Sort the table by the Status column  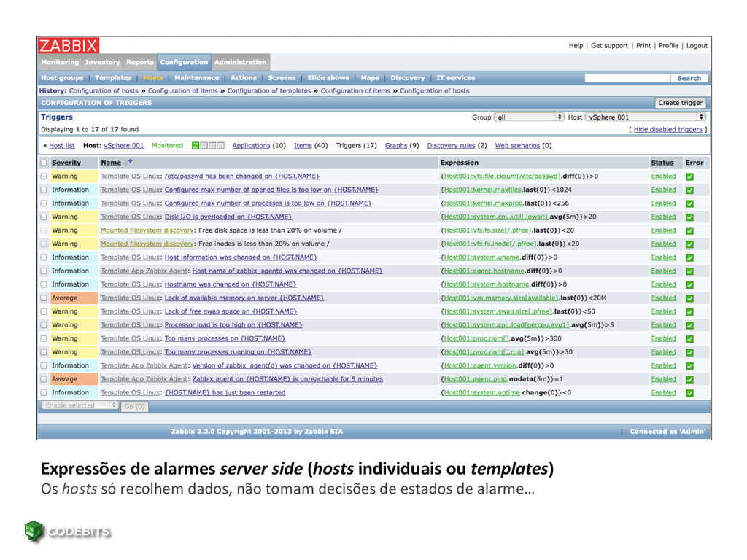click(662, 163)
